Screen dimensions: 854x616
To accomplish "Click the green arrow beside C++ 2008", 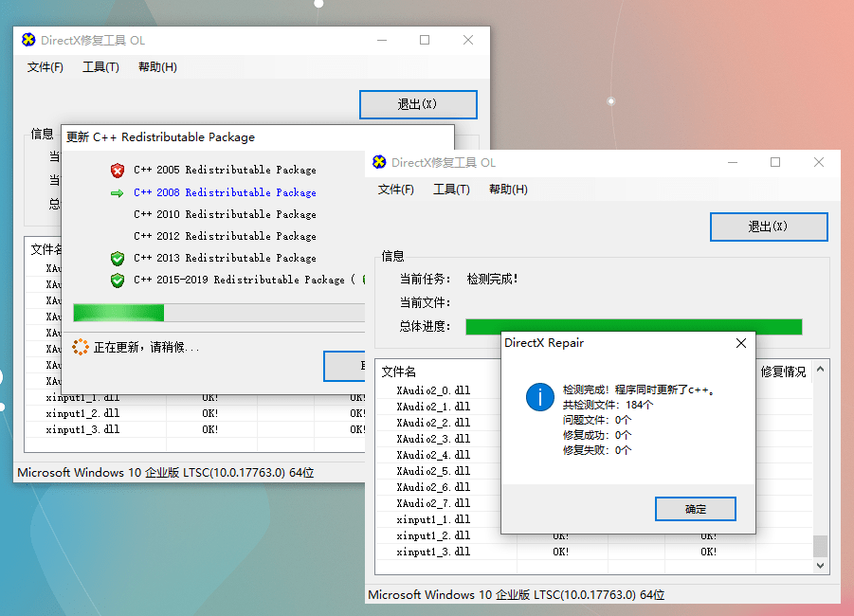I will (118, 192).
